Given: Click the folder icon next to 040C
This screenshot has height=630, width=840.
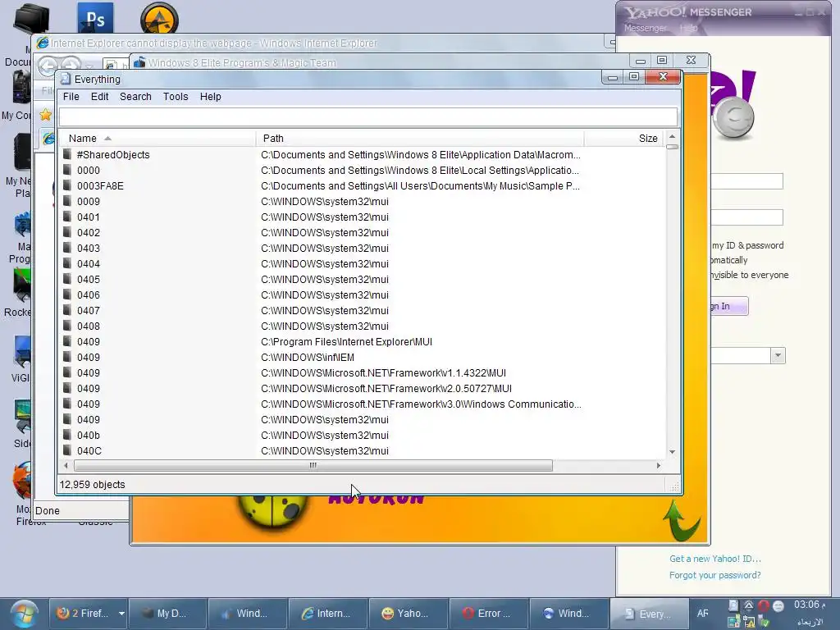Looking at the screenshot, I should click(67, 450).
